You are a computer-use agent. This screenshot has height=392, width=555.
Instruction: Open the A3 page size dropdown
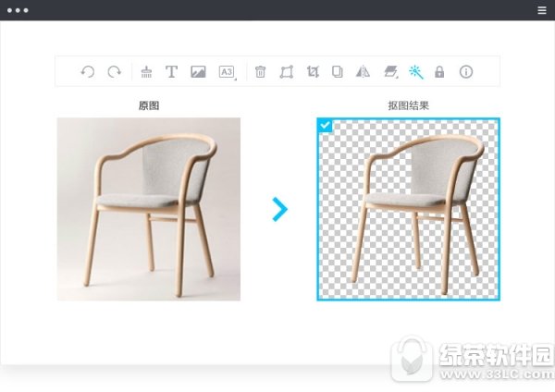(x=228, y=72)
